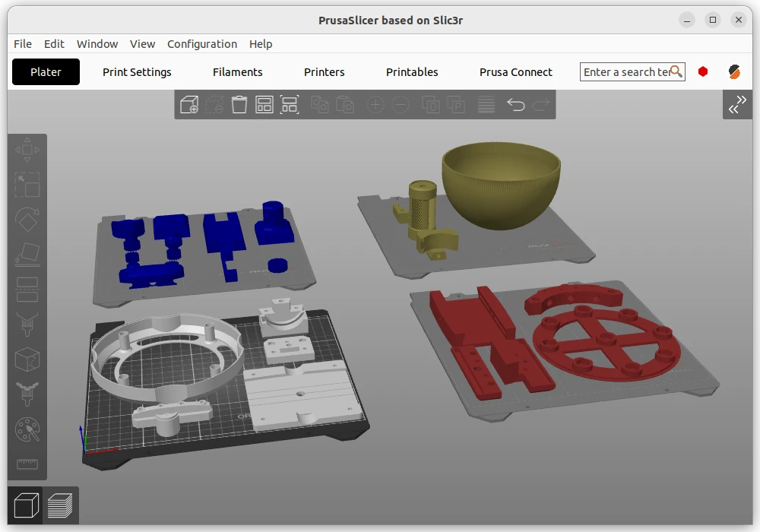
Task: Select the Rotate tool
Action: click(x=27, y=220)
